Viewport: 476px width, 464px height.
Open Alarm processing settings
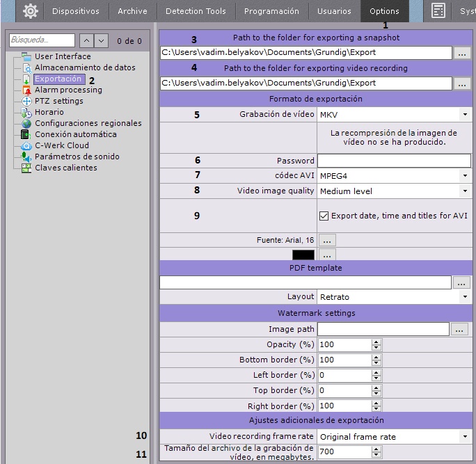(68, 90)
